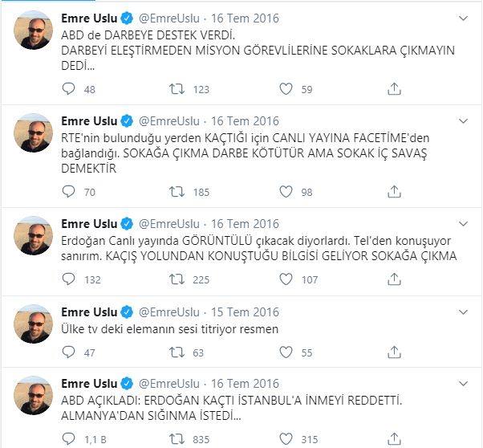Like the tweet showing 107 likes
Viewport: 483px width, 448px height.
(286, 279)
